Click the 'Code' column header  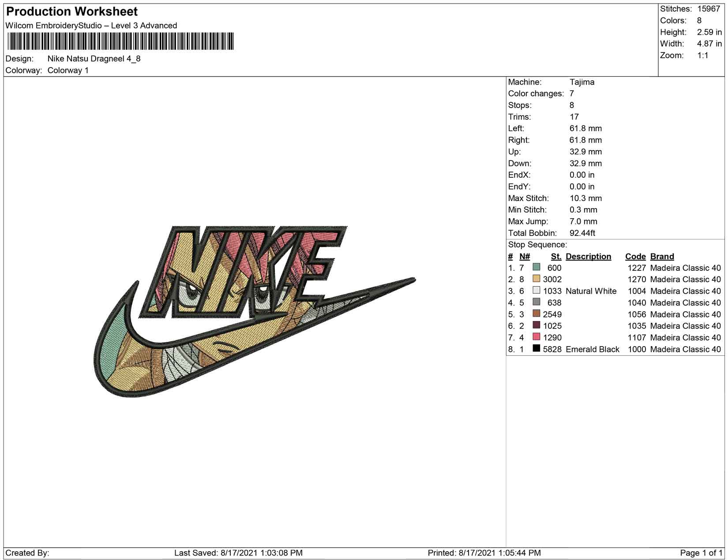point(635,257)
